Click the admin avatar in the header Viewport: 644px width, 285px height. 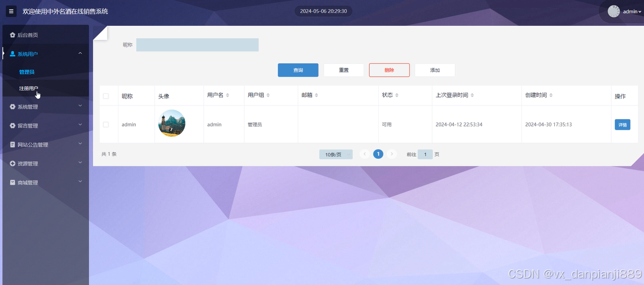click(614, 11)
